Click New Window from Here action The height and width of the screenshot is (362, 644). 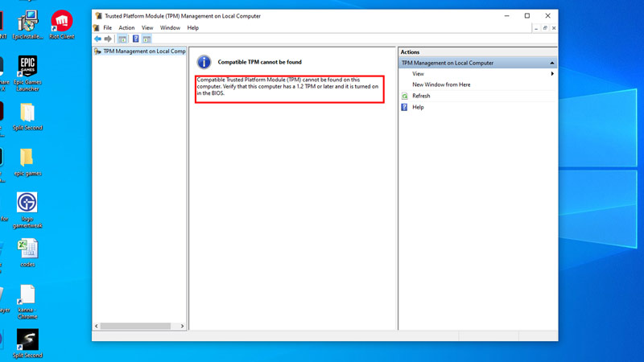441,84
